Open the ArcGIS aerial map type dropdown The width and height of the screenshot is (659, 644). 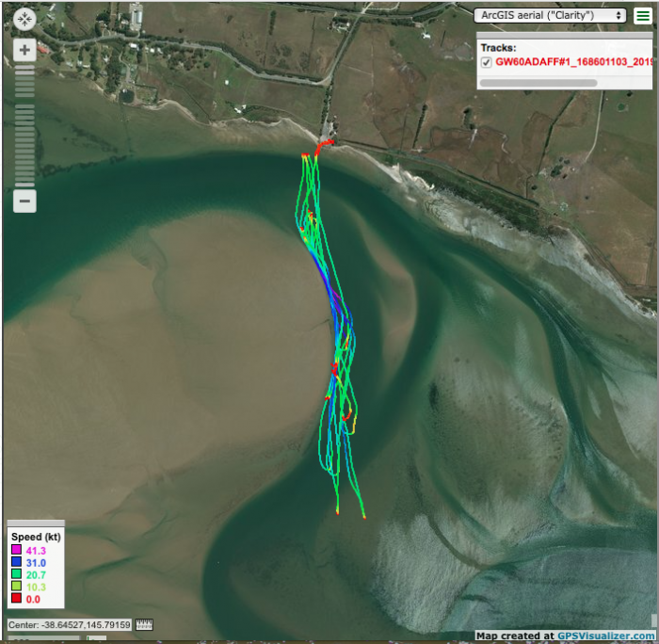551,15
